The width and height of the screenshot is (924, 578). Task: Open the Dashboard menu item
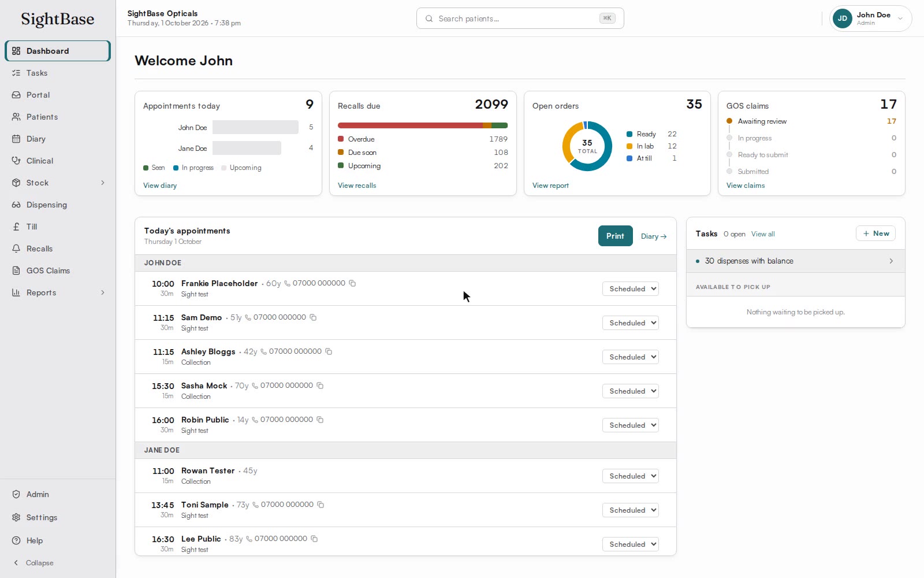click(x=58, y=51)
